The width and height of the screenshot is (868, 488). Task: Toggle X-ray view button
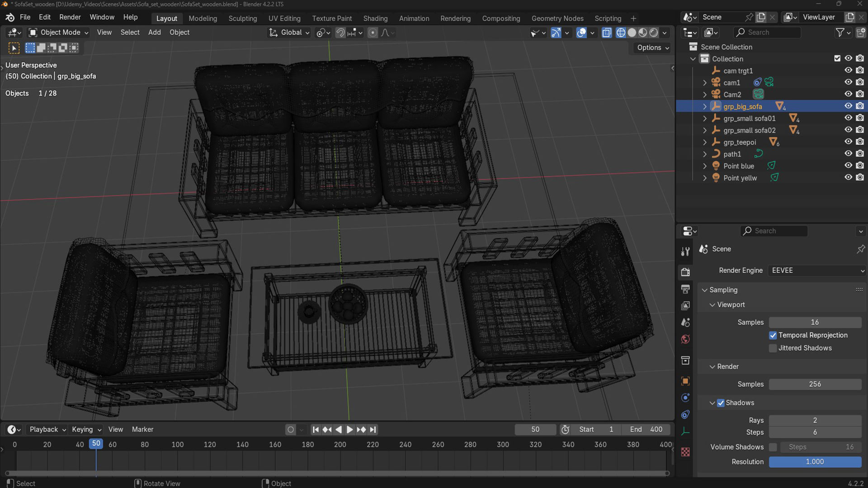[607, 33]
